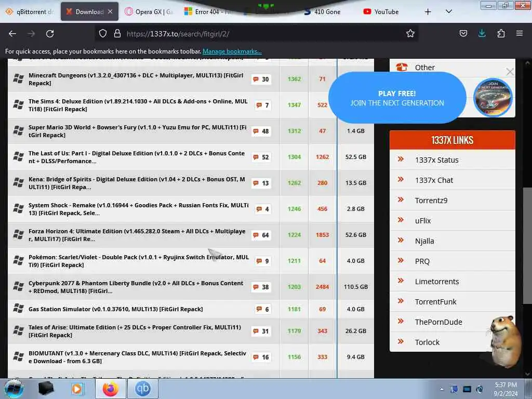
Task: Open the uFlix link
Action: click(x=423, y=220)
